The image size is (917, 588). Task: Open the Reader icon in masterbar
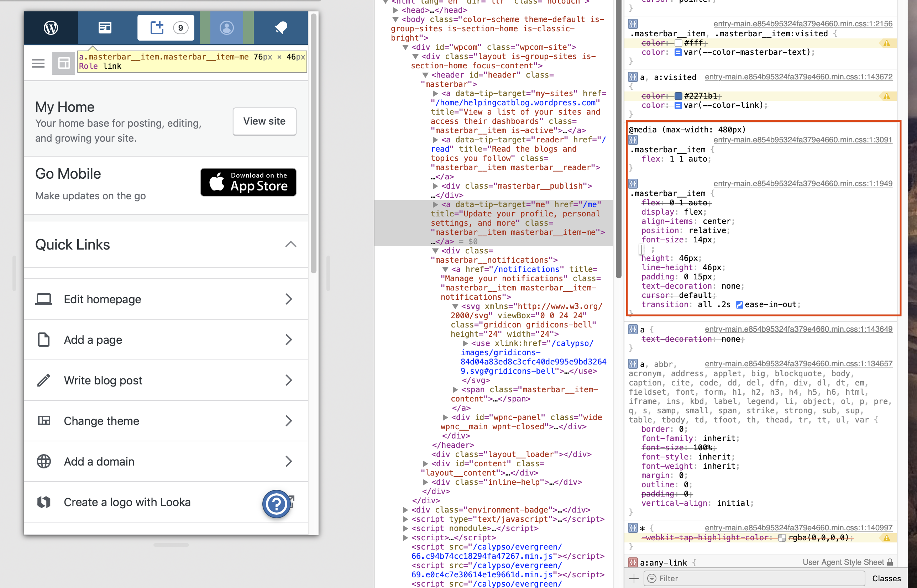(x=105, y=28)
